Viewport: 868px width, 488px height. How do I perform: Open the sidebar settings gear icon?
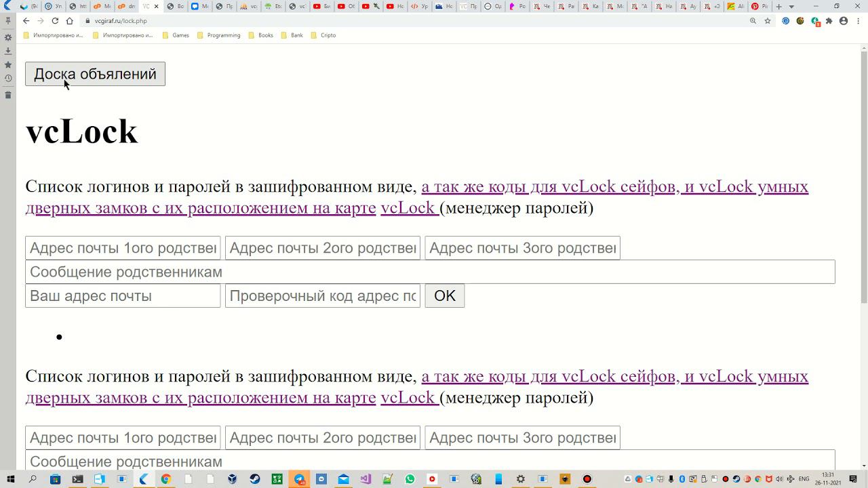coord(8,37)
